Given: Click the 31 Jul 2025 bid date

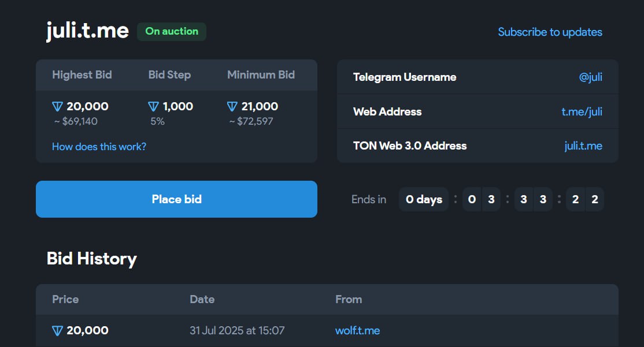Looking at the screenshot, I should [237, 331].
